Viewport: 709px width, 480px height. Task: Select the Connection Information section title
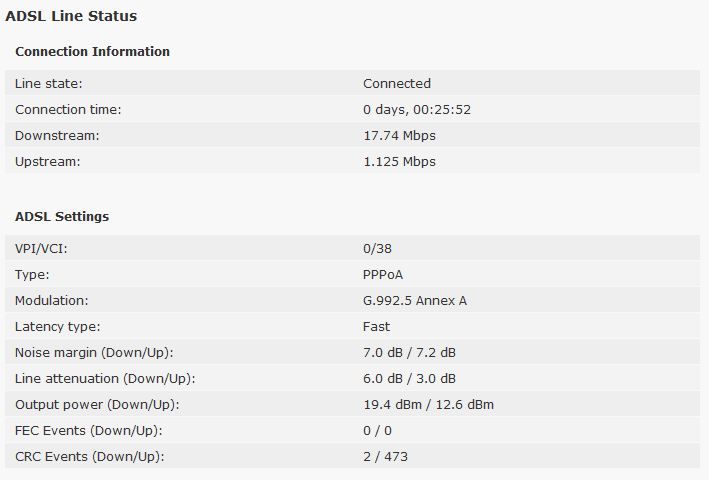pyautogui.click(x=93, y=52)
